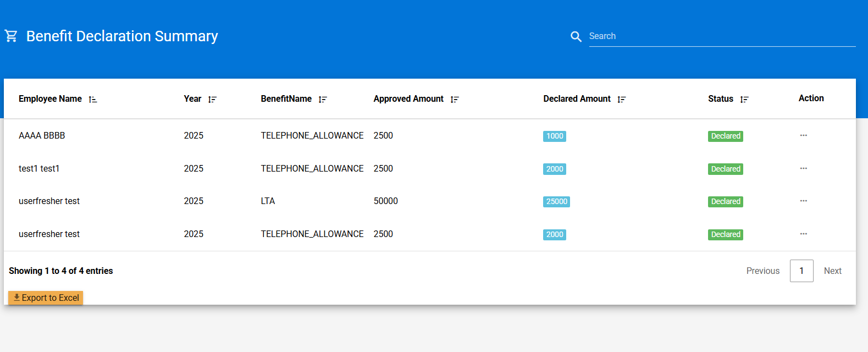The width and height of the screenshot is (868, 352).
Task: Click the 25000 declared amount badge
Action: [556, 202]
